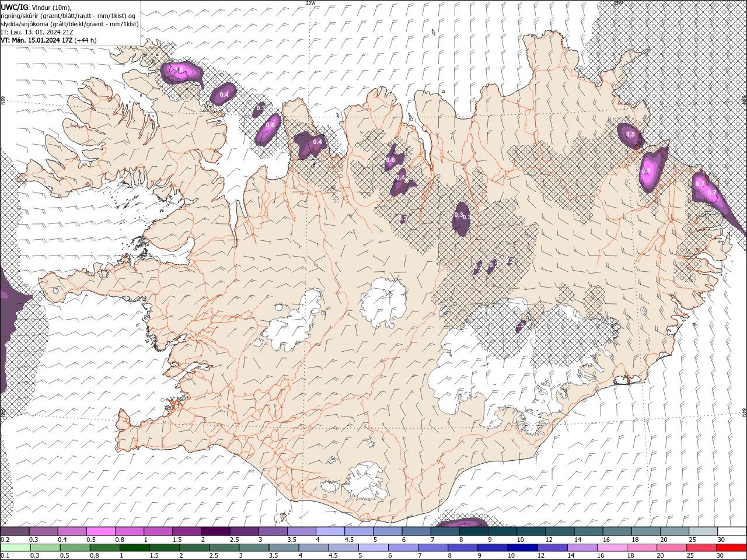
Task: Click the bottom-row blue swatch starting at 8
Action: click(463, 548)
